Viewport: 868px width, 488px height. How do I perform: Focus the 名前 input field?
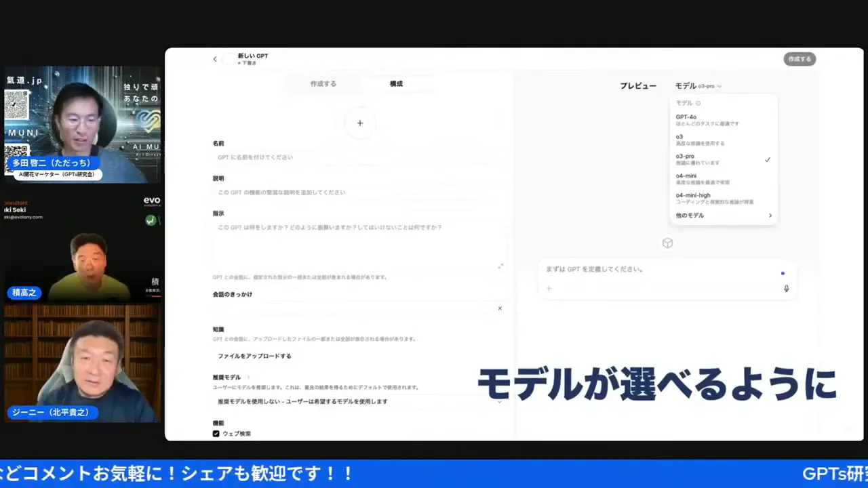click(x=359, y=157)
